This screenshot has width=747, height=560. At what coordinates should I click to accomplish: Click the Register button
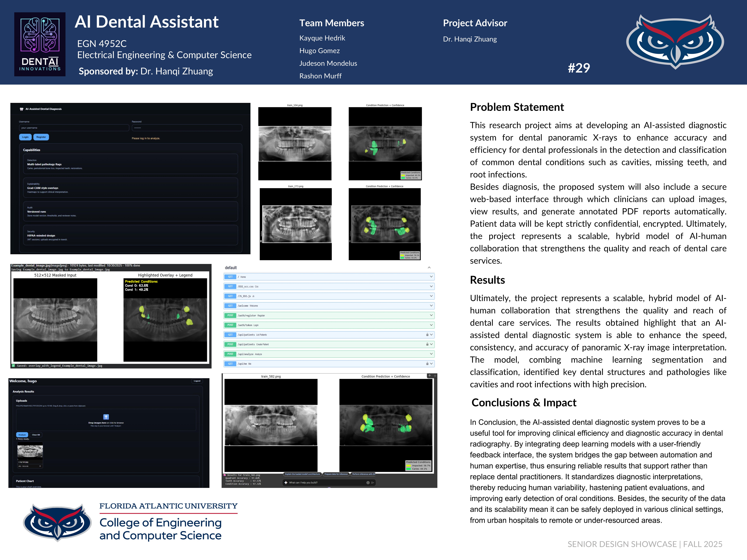tap(41, 137)
